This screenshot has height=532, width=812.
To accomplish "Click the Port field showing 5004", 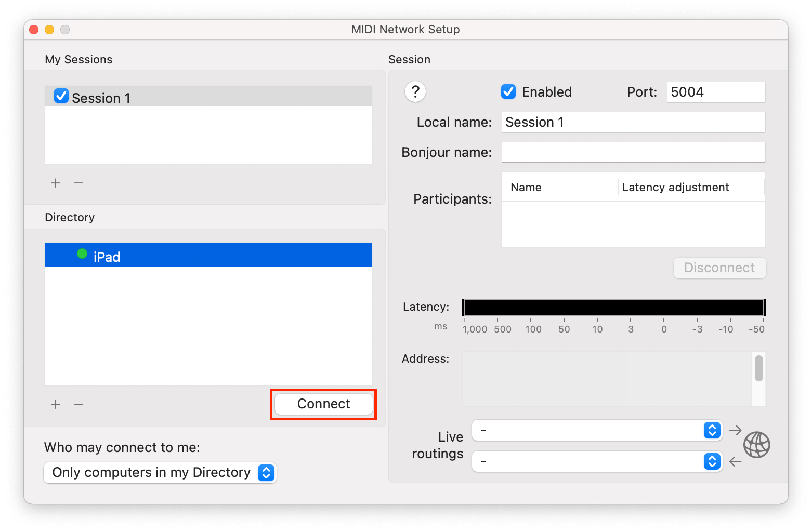I will [x=716, y=92].
